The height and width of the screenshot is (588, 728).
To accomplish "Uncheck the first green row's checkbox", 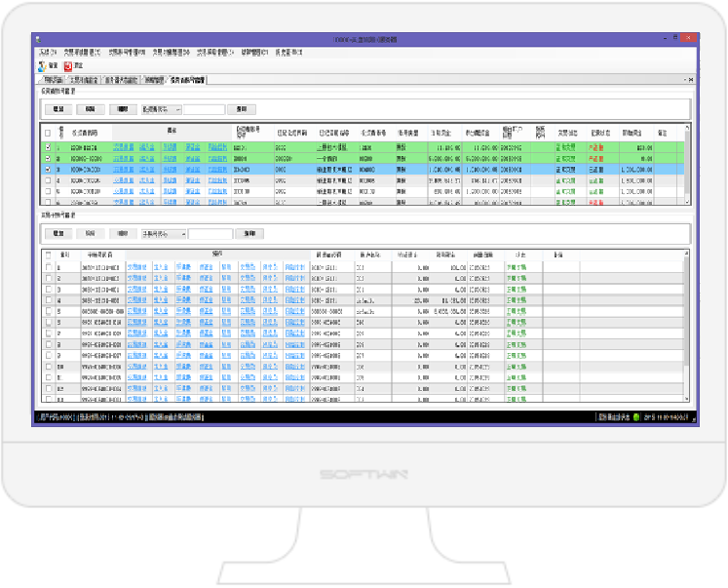I will (x=47, y=146).
